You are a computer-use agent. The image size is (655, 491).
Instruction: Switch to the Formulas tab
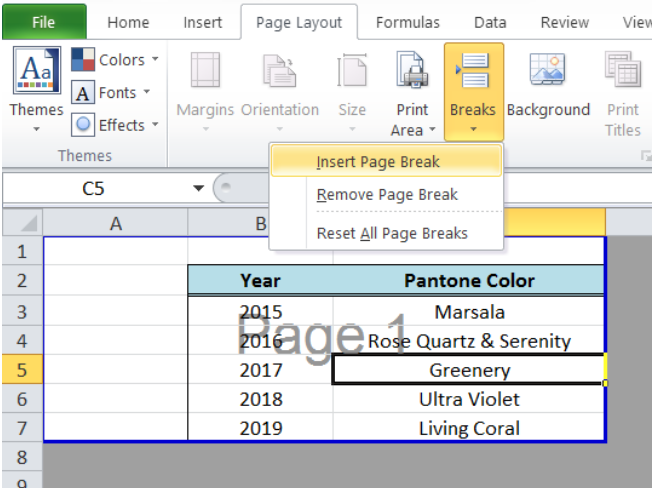click(408, 22)
